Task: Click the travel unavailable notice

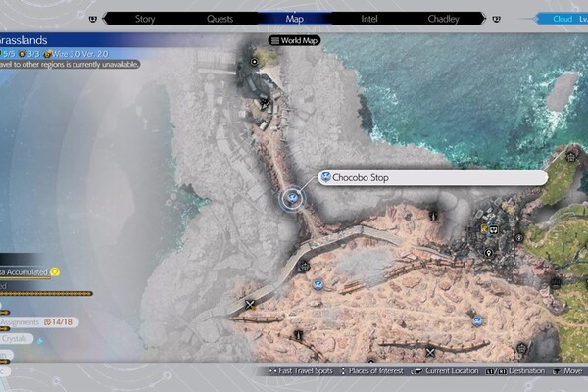Action: coord(70,64)
